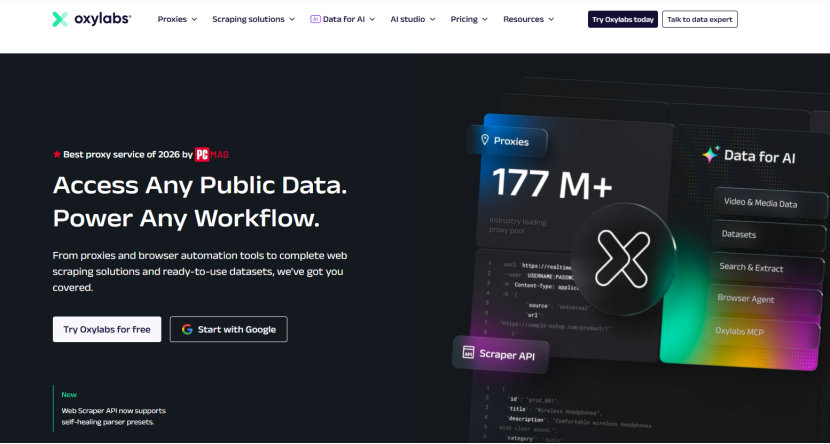The width and height of the screenshot is (830, 444).
Task: Click the AI badge icon in navigation bar
Action: [x=315, y=19]
